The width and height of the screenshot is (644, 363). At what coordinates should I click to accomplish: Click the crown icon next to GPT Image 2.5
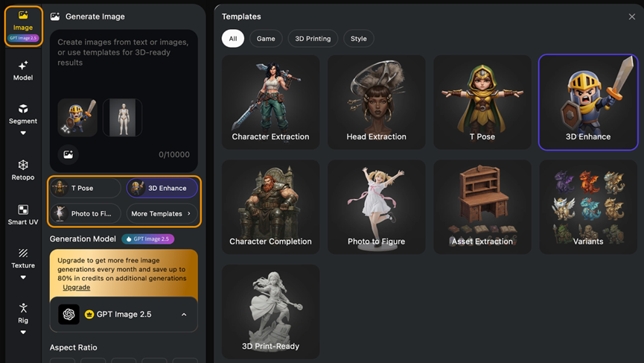click(89, 315)
